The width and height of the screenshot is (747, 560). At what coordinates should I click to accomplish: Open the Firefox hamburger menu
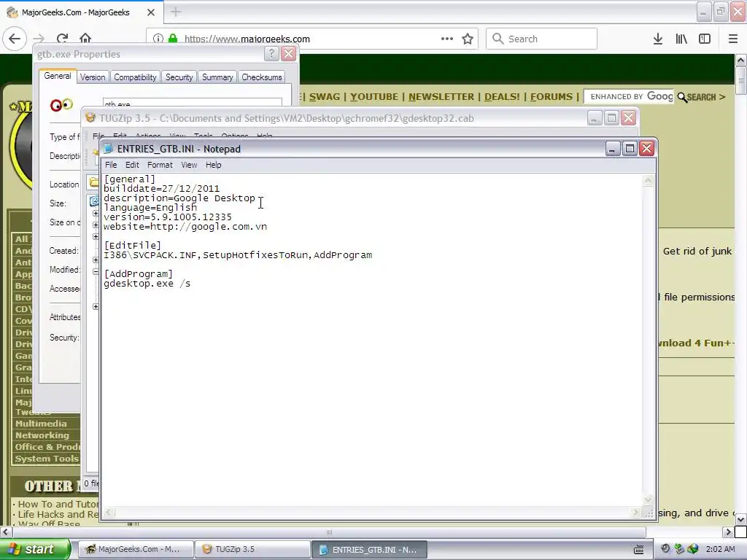pos(733,39)
